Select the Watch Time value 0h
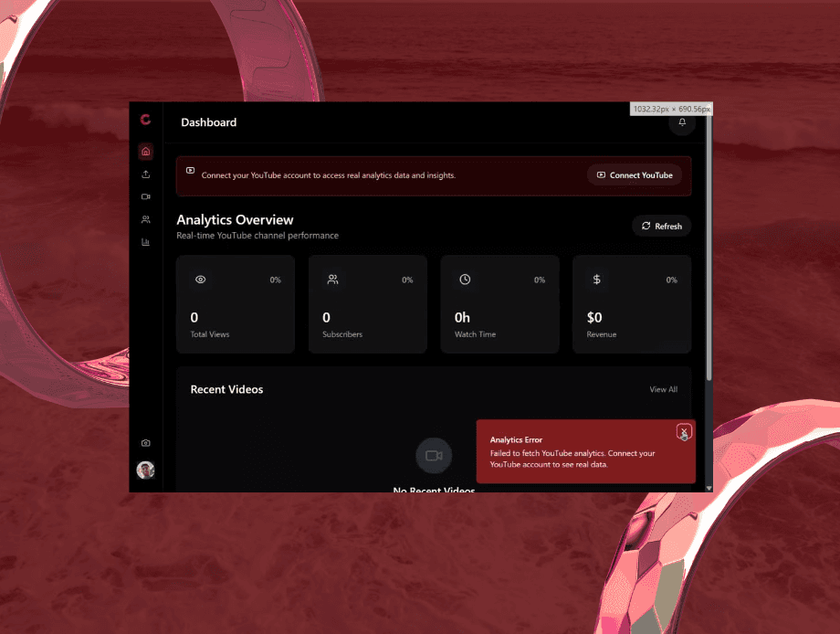Viewport: 840px width, 634px height. tap(462, 317)
